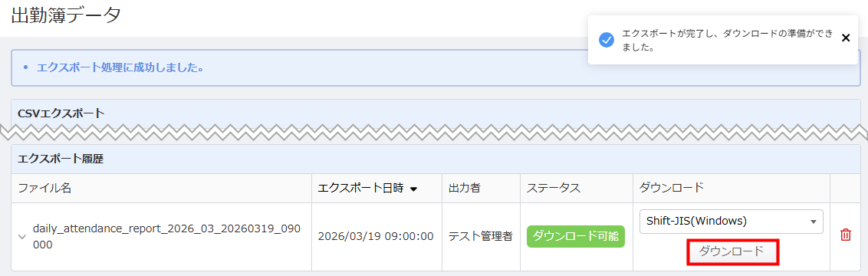Click the ステータス column header
This screenshot has width=868, height=276.
pyautogui.click(x=553, y=188)
